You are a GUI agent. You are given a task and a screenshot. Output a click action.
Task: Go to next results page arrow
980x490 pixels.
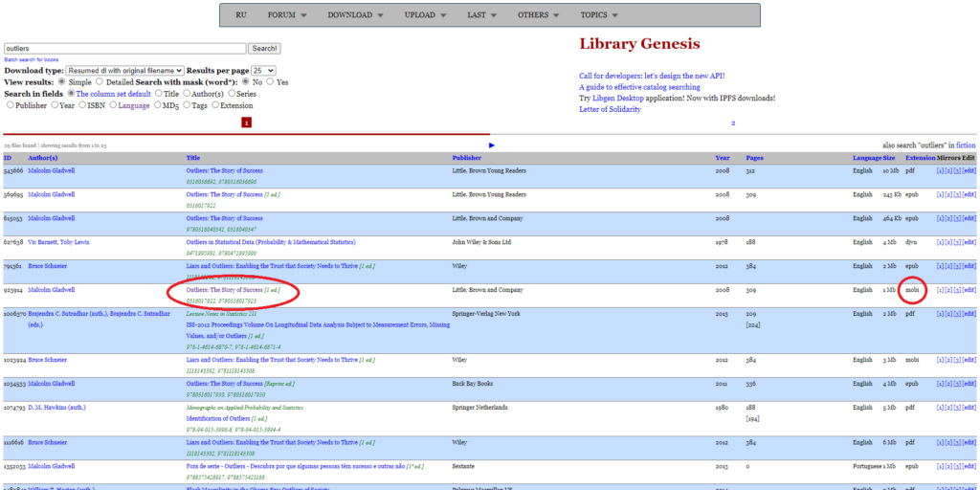[x=492, y=145]
